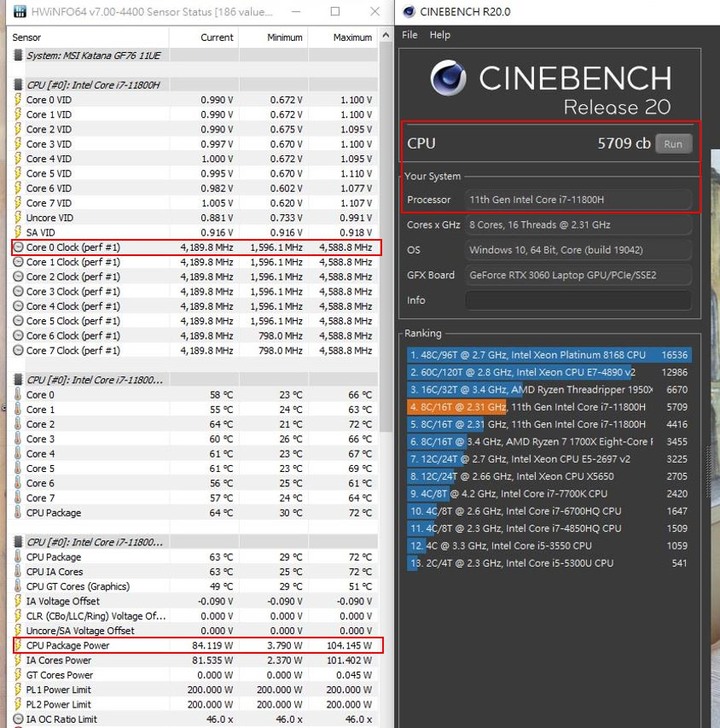Run the CPU benchmark with Run button
Image resolution: width=720 pixels, height=728 pixels.
(673, 144)
